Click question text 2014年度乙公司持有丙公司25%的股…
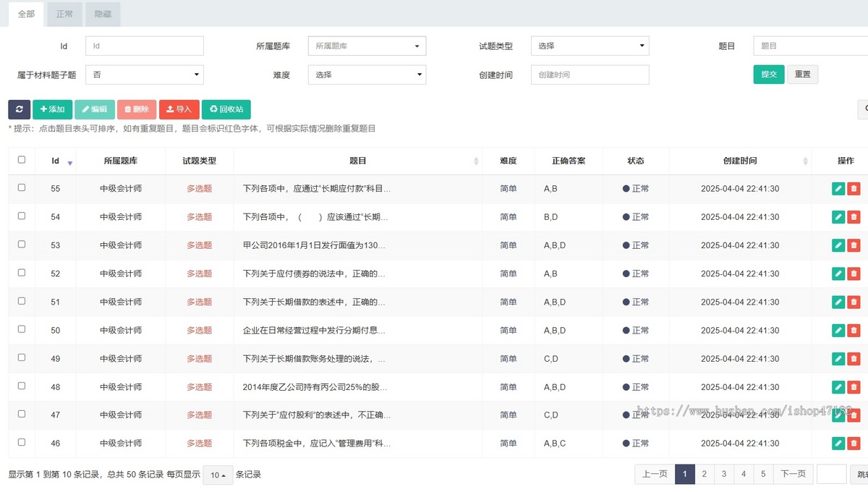The width and height of the screenshot is (868, 492). 314,387
